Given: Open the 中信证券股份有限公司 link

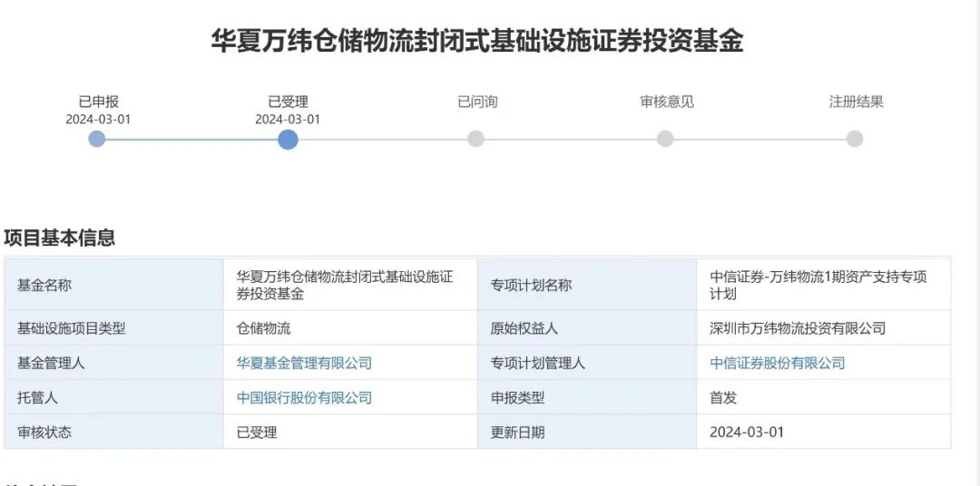Looking at the screenshot, I should tap(778, 363).
